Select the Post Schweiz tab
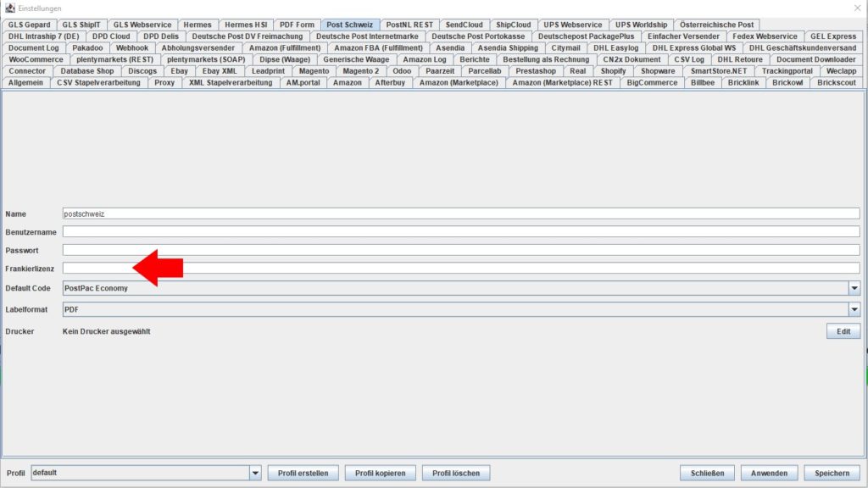The height and width of the screenshot is (488, 868). (350, 25)
